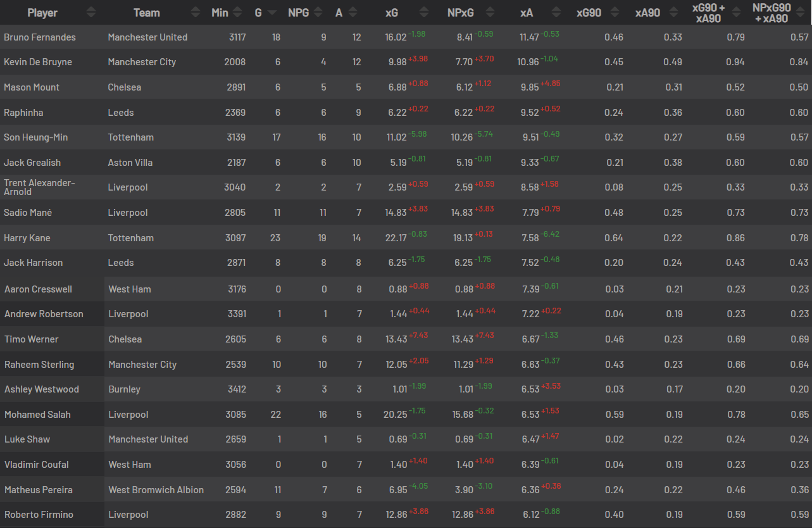Click West Bromwich Albion team name
The height and width of the screenshot is (528, 812).
156,490
